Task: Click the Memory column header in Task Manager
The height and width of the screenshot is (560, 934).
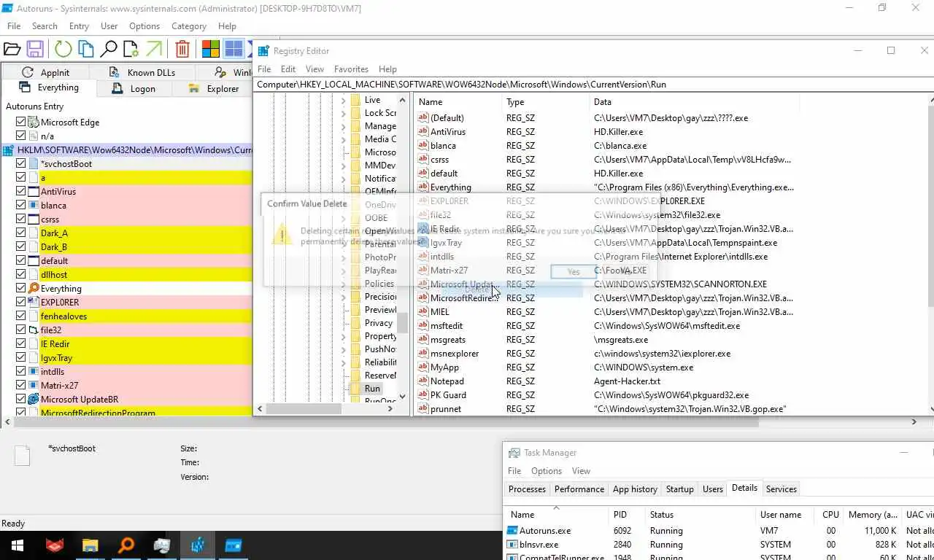Action: [873, 515]
